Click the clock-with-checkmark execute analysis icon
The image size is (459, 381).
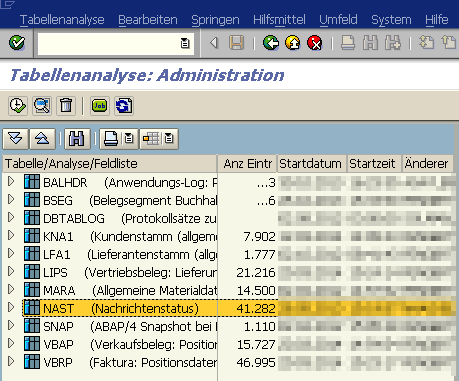[x=18, y=106]
